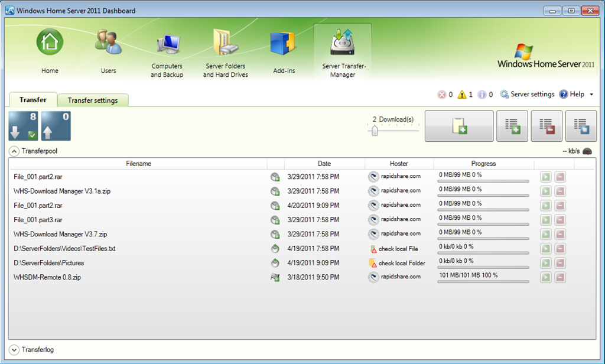Minimize the Dashboard window

[552, 11]
